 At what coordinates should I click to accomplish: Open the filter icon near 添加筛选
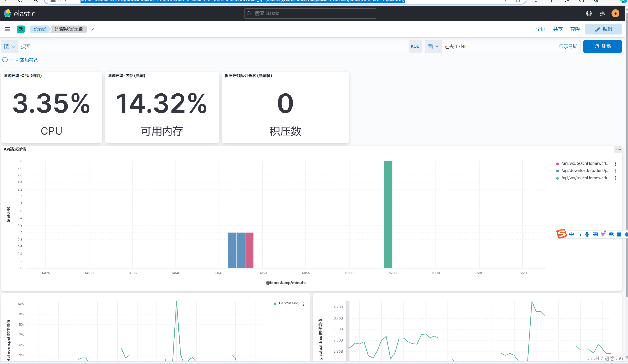5,60
